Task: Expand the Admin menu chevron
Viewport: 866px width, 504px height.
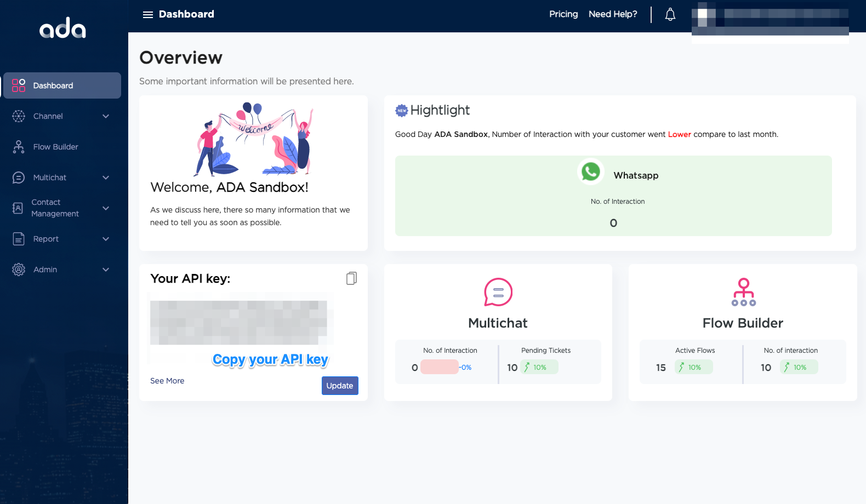Action: (106, 270)
